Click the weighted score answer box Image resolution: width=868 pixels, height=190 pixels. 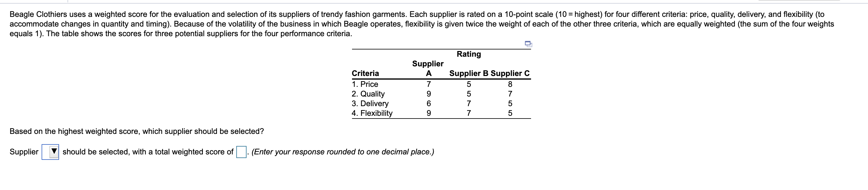[x=242, y=152]
